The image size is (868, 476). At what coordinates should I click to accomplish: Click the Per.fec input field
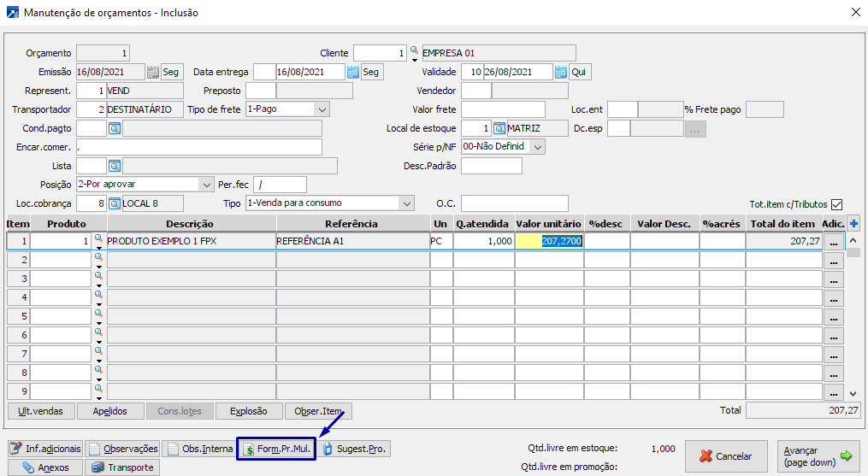280,185
